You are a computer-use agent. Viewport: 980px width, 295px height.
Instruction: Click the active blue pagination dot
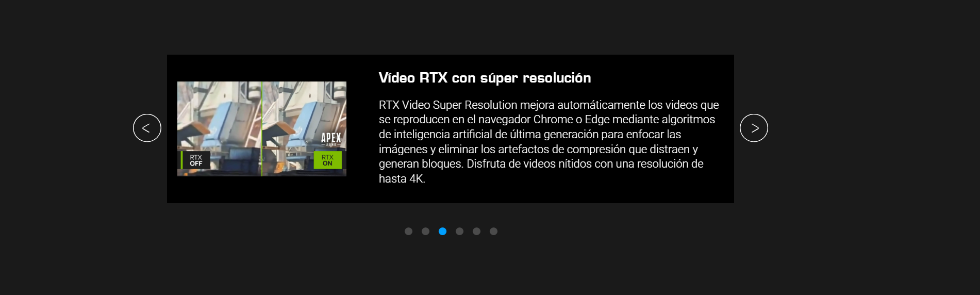coord(442,231)
